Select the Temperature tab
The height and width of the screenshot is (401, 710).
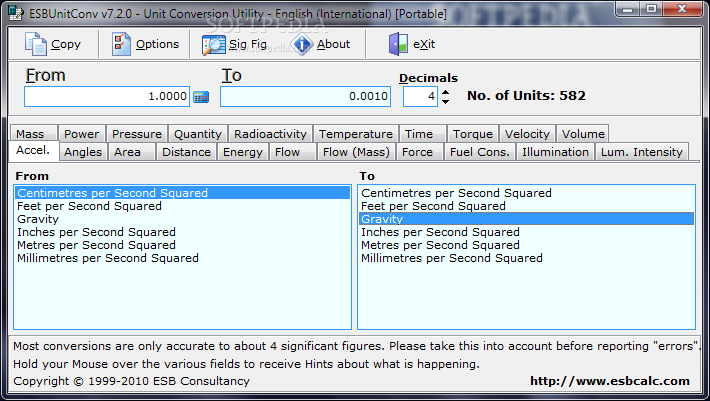click(x=355, y=134)
